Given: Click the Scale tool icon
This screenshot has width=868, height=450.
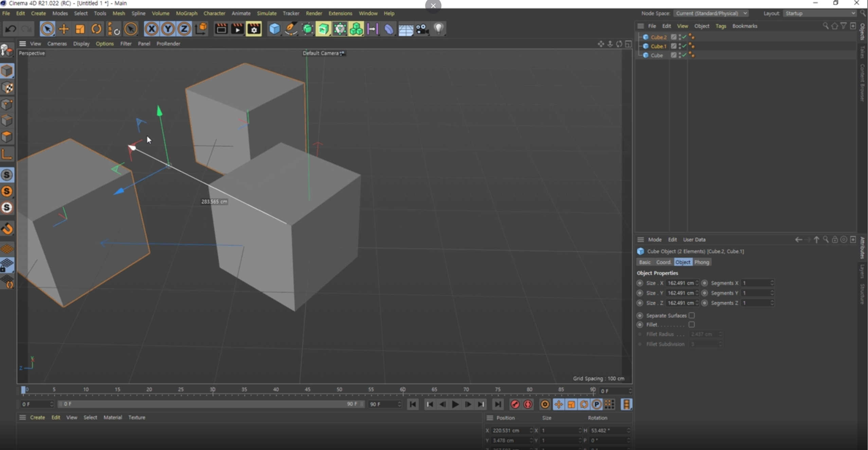Looking at the screenshot, I should click(80, 29).
